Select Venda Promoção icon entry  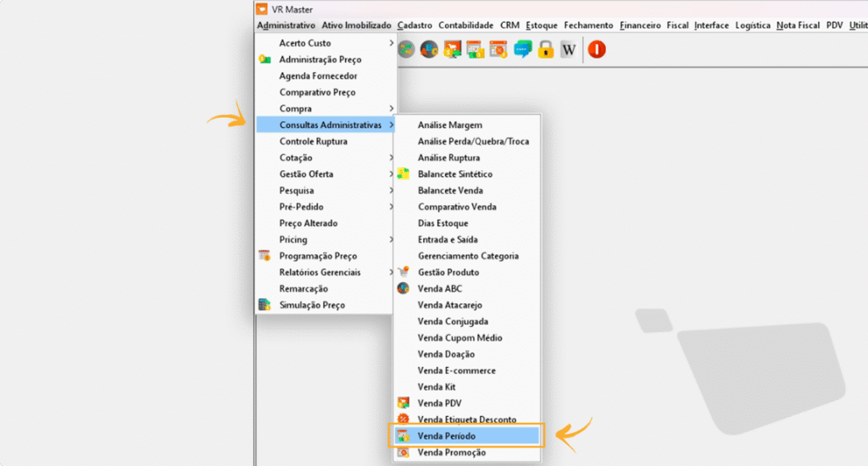pos(403,452)
